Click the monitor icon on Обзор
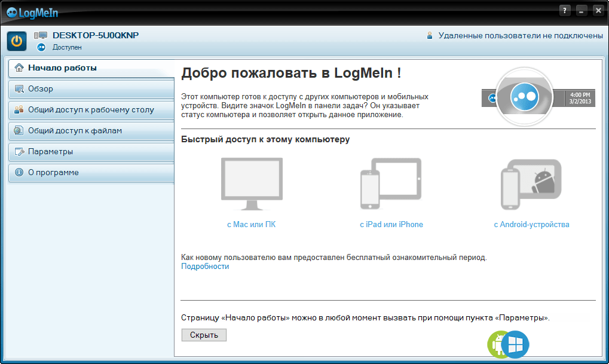The width and height of the screenshot is (609, 364). pos(19,88)
